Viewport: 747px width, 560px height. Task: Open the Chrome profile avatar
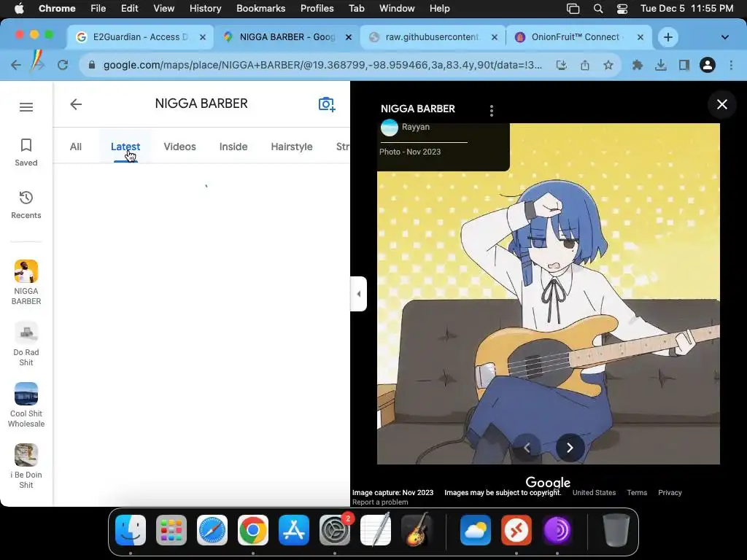point(708,65)
